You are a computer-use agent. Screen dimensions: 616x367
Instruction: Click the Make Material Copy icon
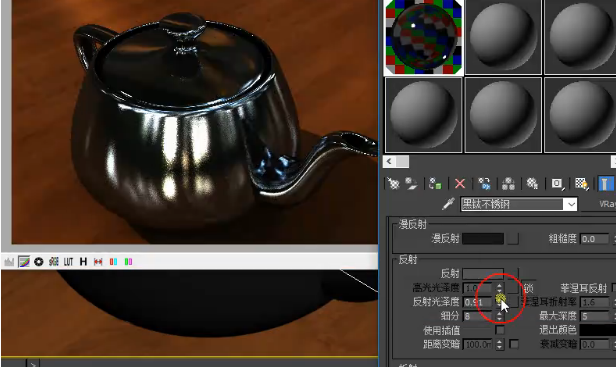point(484,184)
